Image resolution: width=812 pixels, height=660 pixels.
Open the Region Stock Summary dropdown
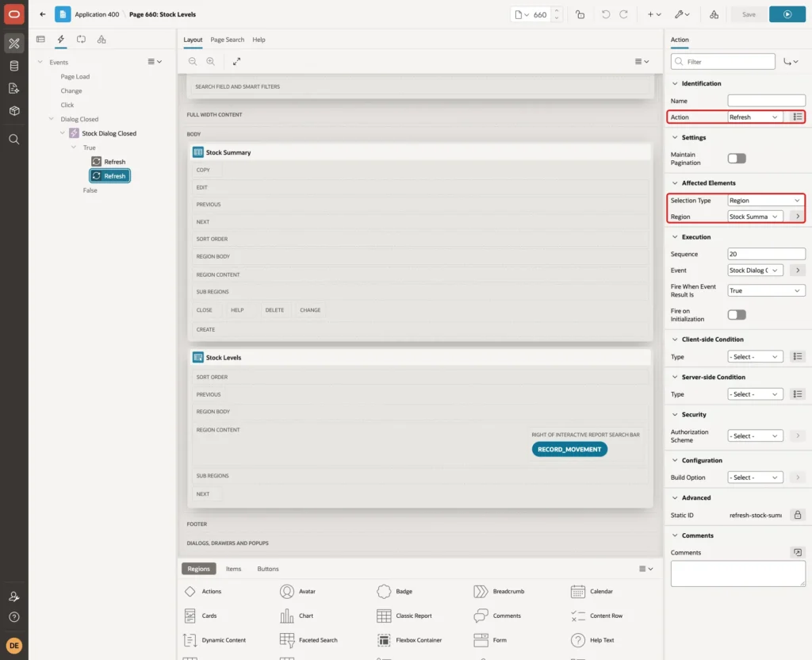tap(755, 217)
